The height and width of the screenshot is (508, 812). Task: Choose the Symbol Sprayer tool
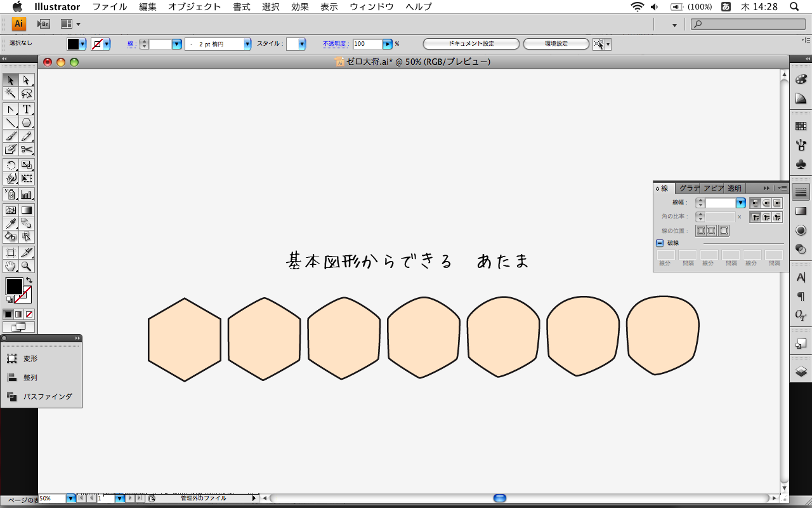coord(11,194)
